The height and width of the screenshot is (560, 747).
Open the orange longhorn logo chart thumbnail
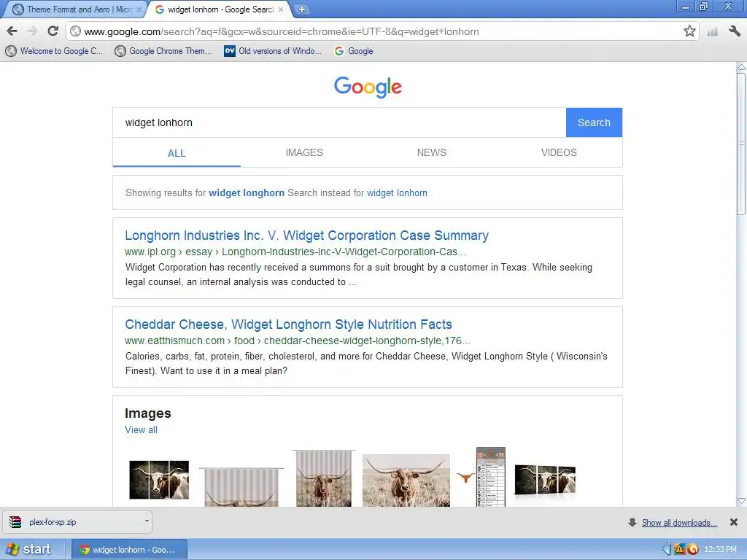(481, 477)
